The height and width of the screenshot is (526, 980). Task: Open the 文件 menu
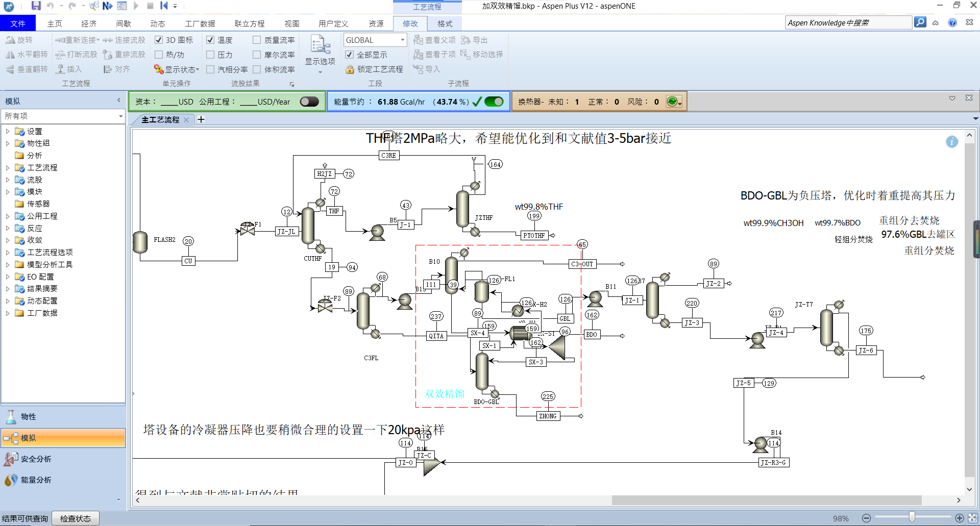point(18,23)
